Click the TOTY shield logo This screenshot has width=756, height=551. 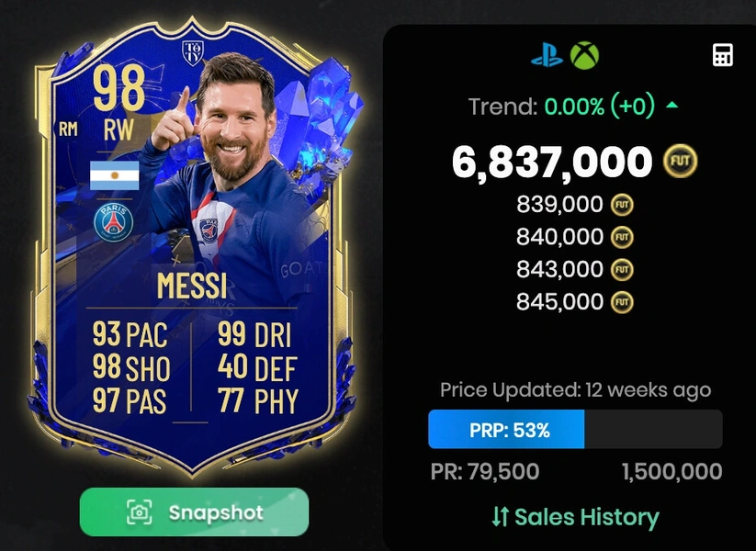(x=192, y=52)
